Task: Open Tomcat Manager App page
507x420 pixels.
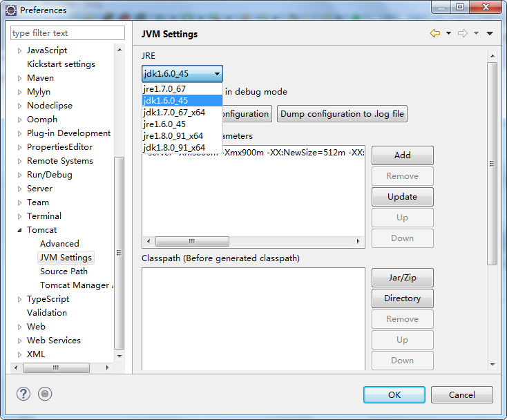Action: point(77,285)
